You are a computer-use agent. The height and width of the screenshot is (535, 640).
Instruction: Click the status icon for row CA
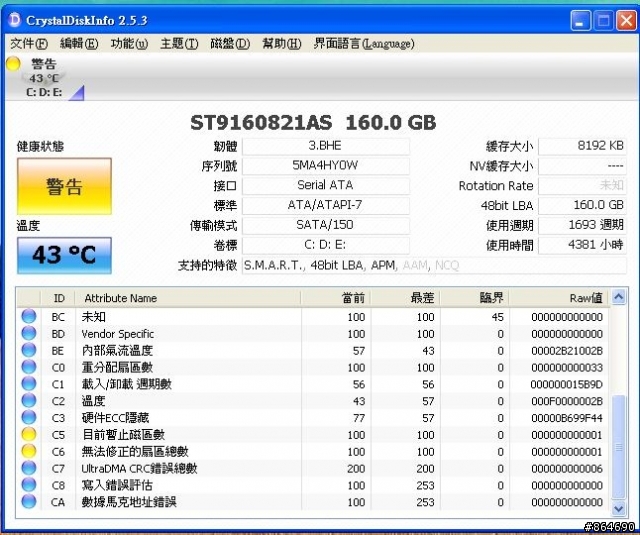point(29,502)
